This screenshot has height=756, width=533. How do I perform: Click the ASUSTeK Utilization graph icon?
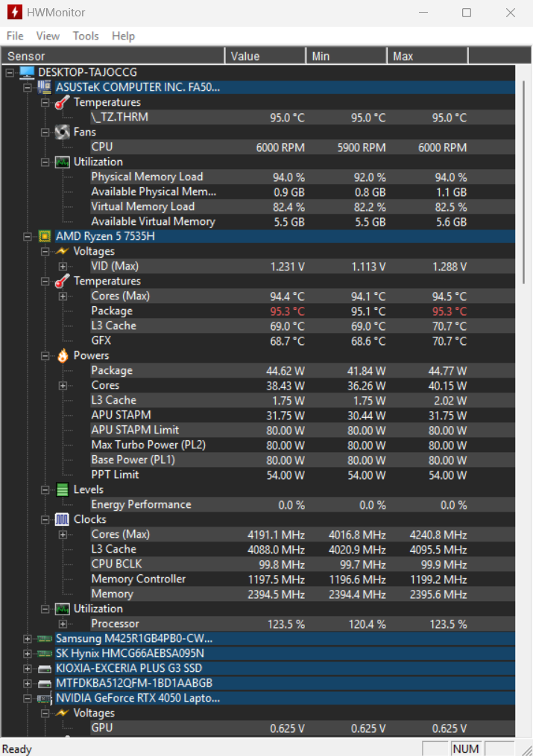click(x=62, y=162)
